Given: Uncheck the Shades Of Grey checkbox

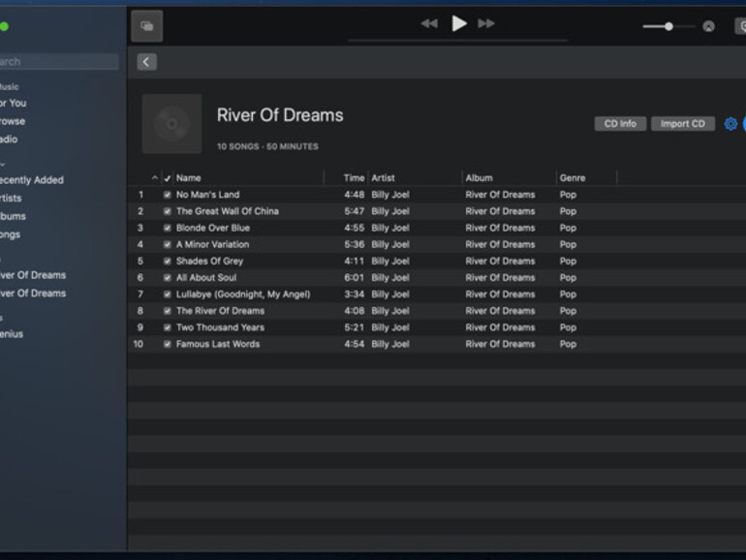Looking at the screenshot, I should pos(167,262).
